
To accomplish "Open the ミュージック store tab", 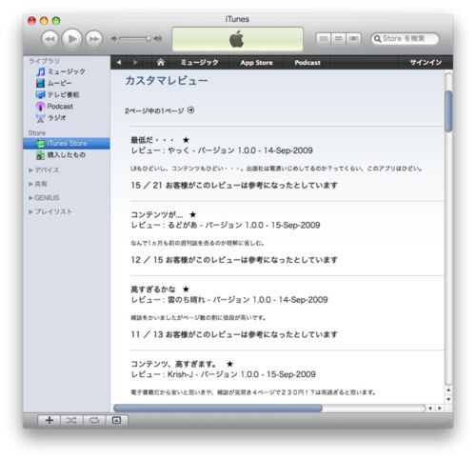I will pyautogui.click(x=199, y=62).
